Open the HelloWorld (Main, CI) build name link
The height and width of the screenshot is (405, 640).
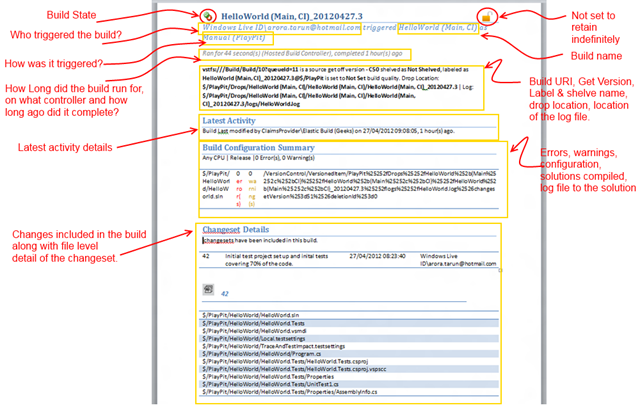click(438, 27)
